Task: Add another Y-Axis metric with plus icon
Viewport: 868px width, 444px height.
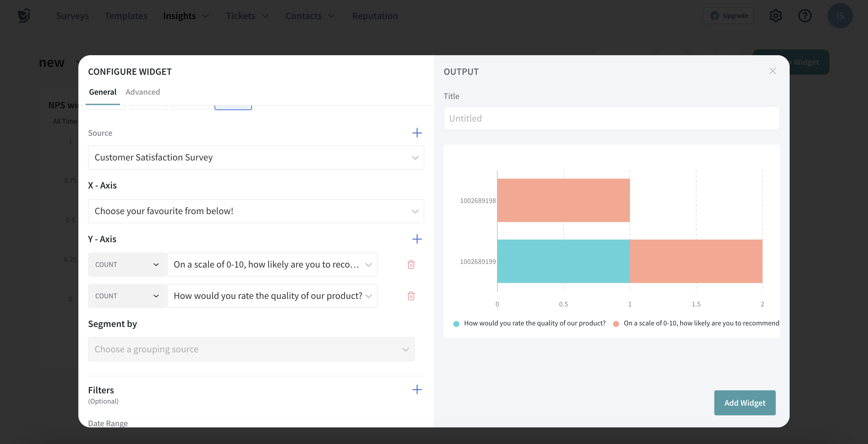Action: tap(417, 239)
